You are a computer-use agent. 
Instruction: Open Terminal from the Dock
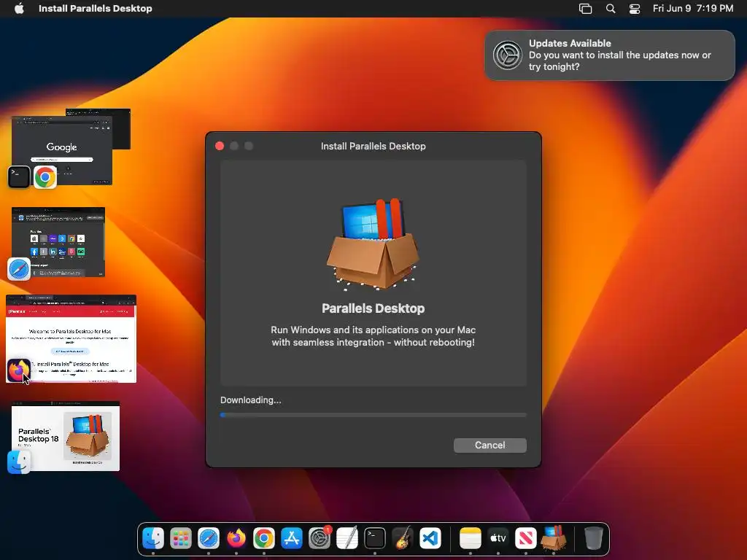pos(375,539)
